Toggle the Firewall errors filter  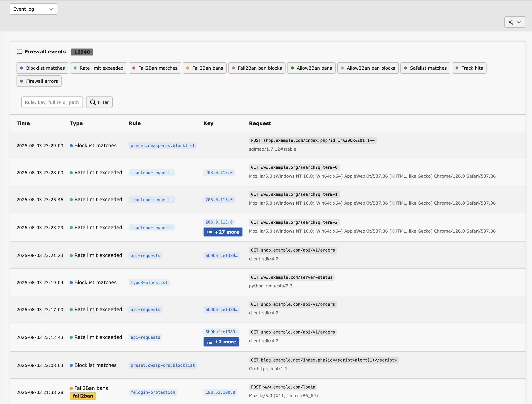click(x=39, y=81)
